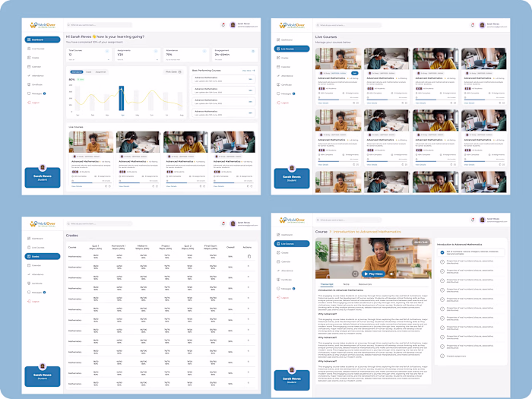The width and height of the screenshot is (532, 399).
Task: Click notification bell on the course video screen
Action: coord(472,220)
